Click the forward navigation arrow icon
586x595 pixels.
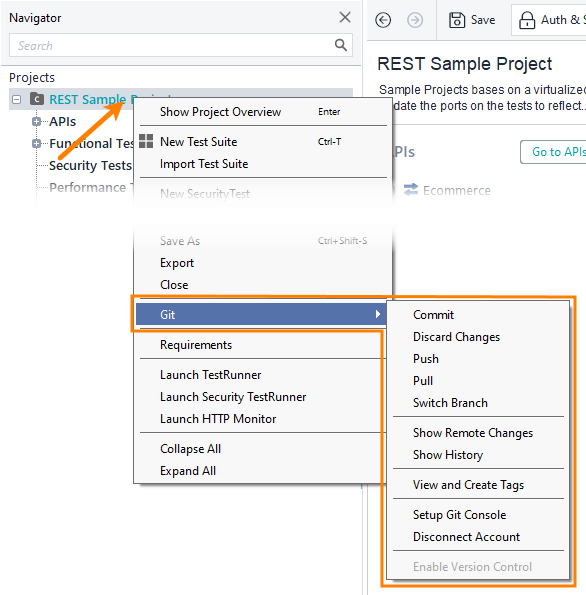[415, 20]
